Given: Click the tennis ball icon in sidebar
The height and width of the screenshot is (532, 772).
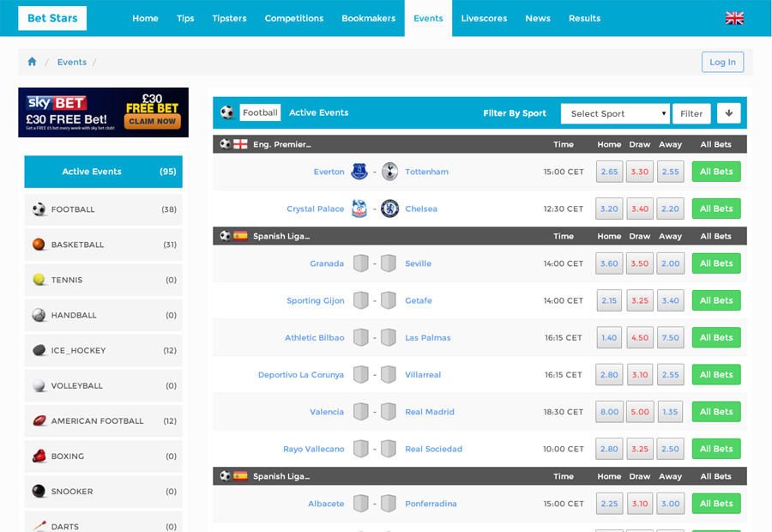Looking at the screenshot, I should 39,280.
